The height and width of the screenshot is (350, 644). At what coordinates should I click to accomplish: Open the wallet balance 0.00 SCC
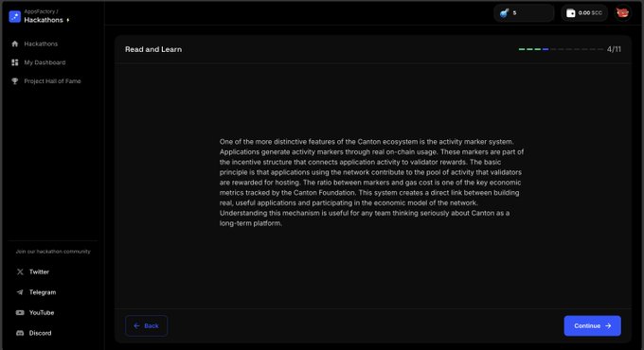[584, 13]
